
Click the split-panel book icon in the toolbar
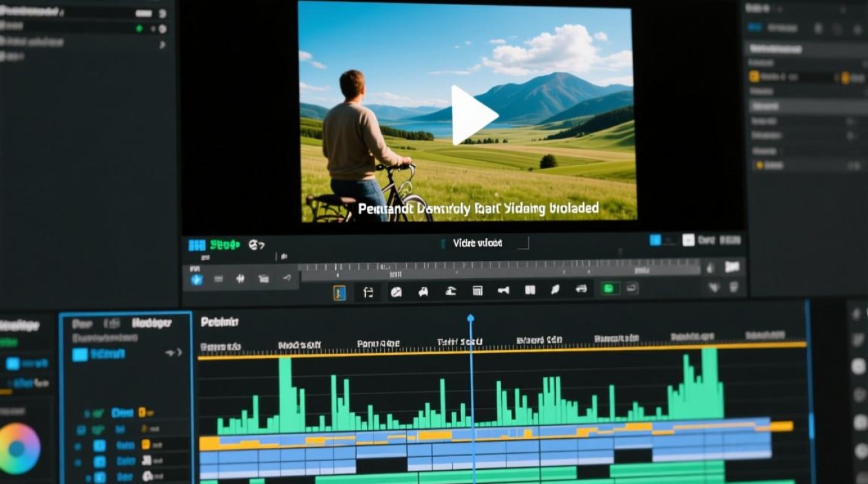[530, 291]
